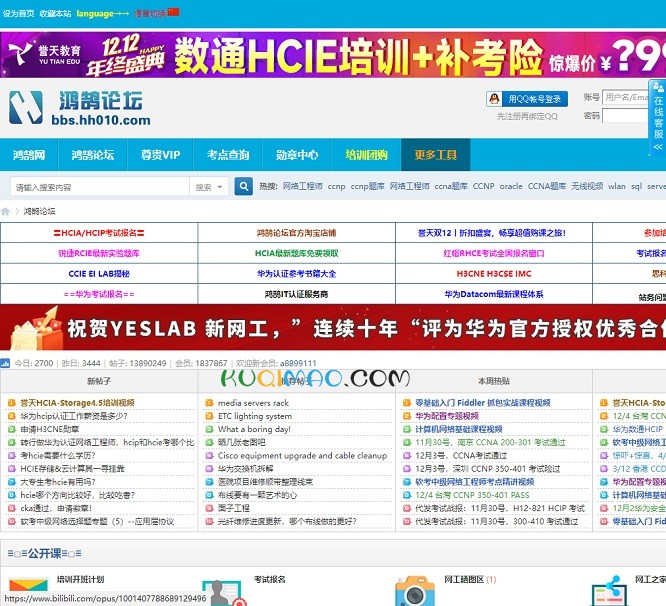
Task: Open the 网工晒图区 forum section
Action: click(464, 579)
